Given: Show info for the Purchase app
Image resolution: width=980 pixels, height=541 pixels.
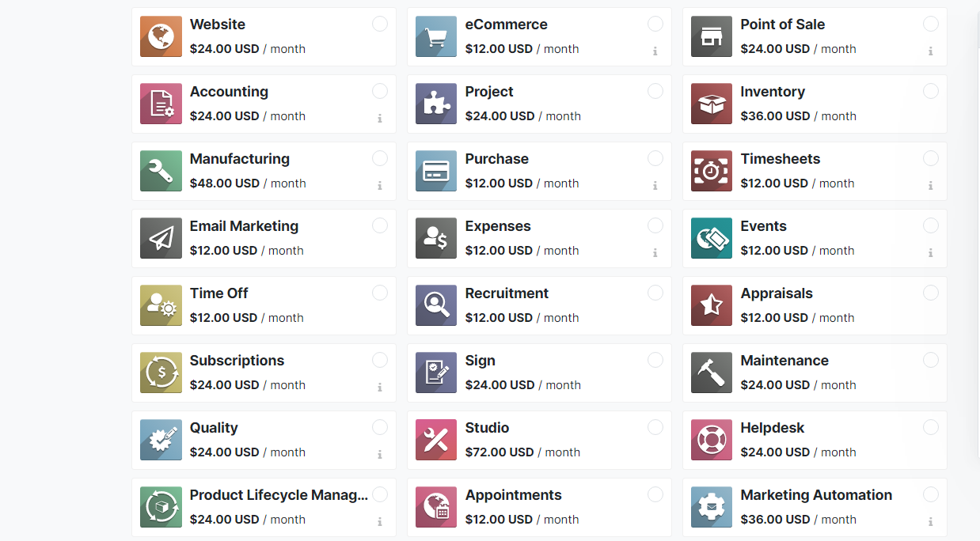Looking at the screenshot, I should 655,186.
